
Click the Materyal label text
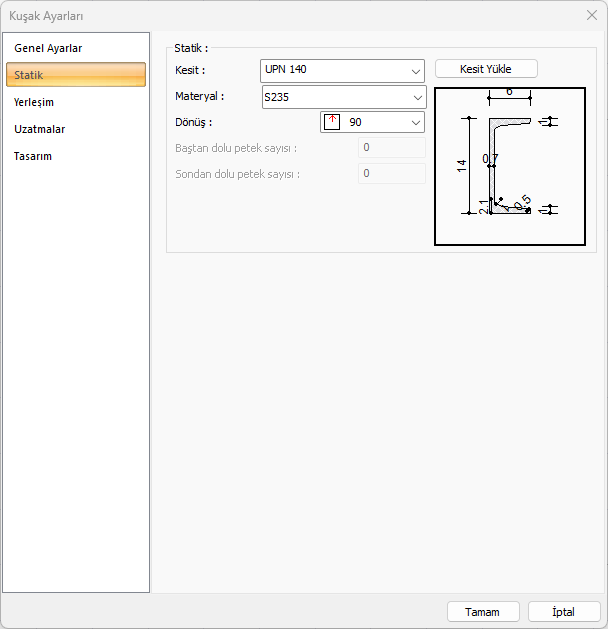(x=200, y=97)
